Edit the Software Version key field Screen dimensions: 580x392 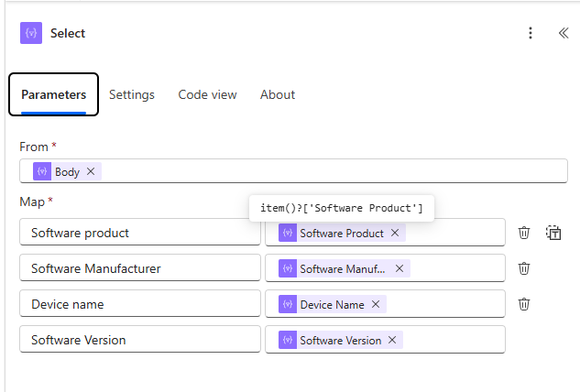click(140, 339)
